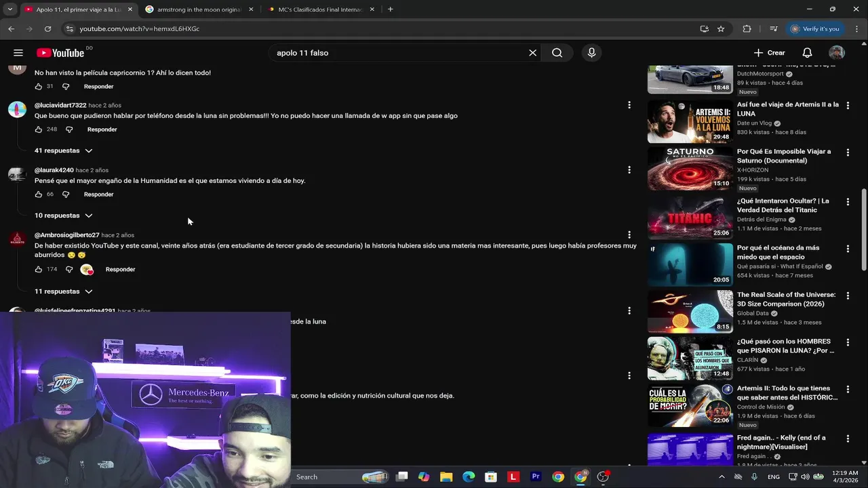Open the browser extensions puzzle icon
The width and height of the screenshot is (868, 488).
pyautogui.click(x=747, y=28)
